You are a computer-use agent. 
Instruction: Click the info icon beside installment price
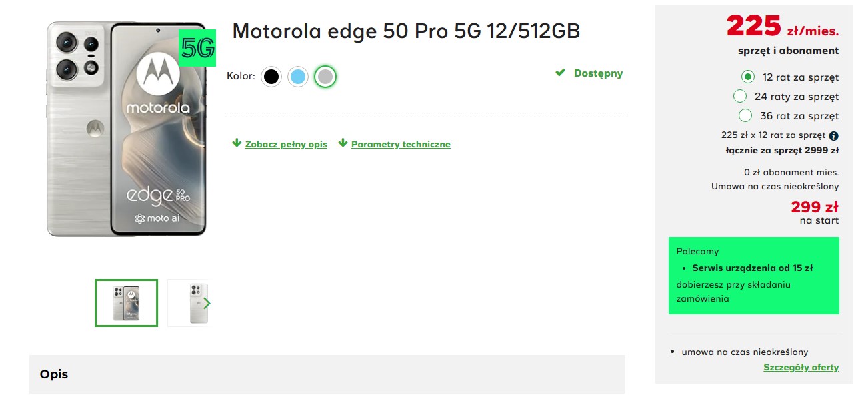pyautogui.click(x=834, y=135)
